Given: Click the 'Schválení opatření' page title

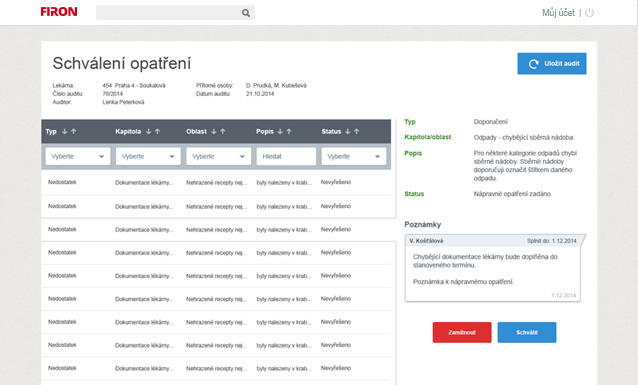Looking at the screenshot, I should (x=122, y=63).
